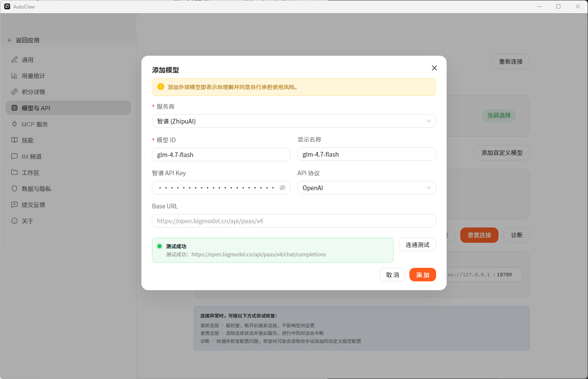Click the Base URL input field

(294, 221)
